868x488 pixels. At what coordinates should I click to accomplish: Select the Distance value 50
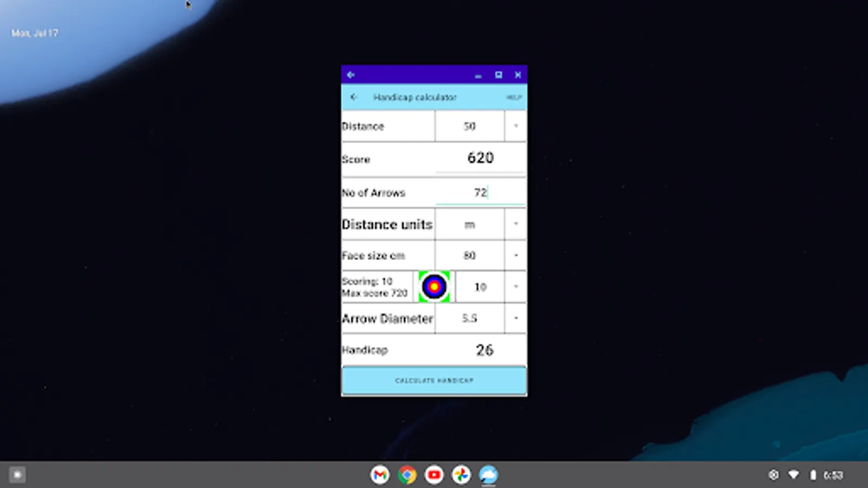[470, 126]
